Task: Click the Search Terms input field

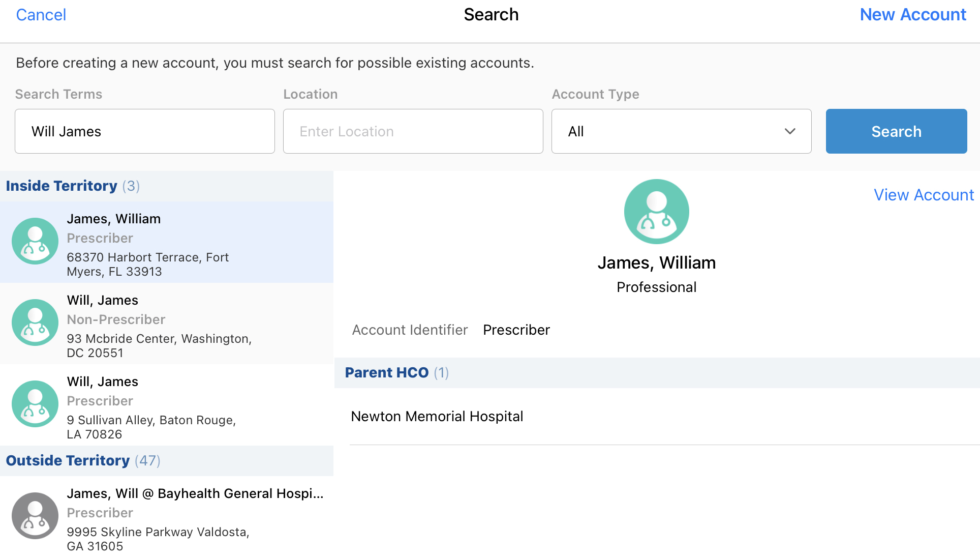Action: tap(145, 131)
